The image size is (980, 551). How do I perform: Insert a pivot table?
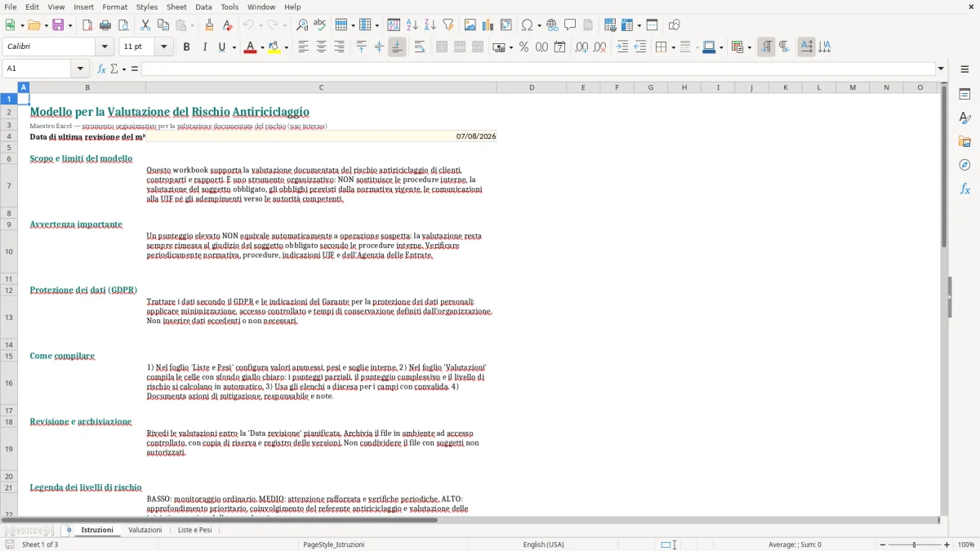click(506, 25)
